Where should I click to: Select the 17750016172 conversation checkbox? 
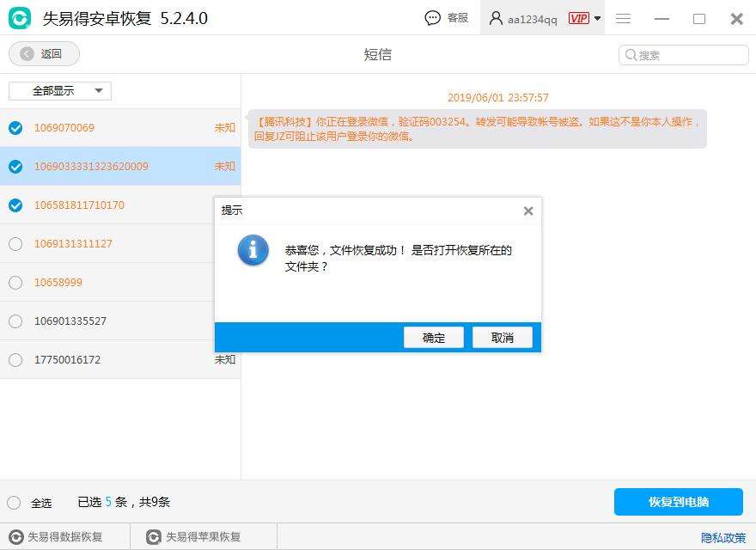point(15,359)
